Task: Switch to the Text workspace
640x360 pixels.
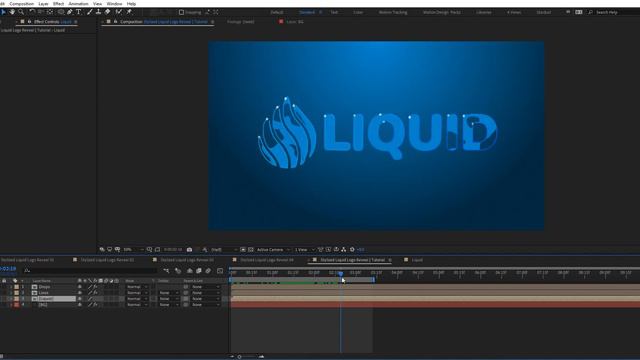Action: pos(334,12)
